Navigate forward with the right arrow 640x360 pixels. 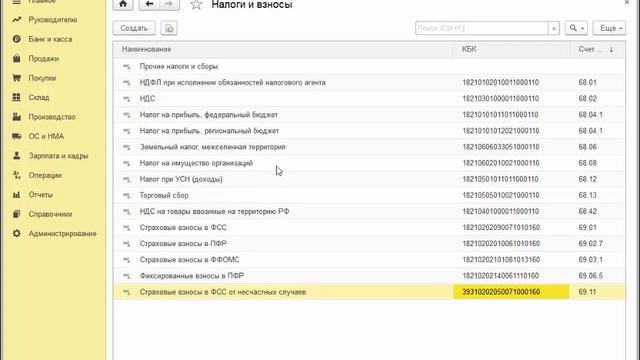tap(169, 4)
